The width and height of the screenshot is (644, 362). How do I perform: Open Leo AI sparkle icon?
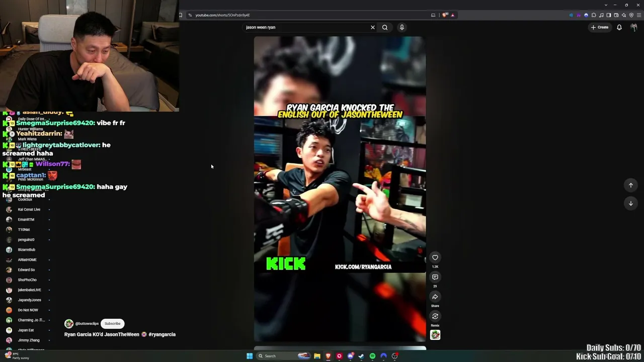[624, 15]
